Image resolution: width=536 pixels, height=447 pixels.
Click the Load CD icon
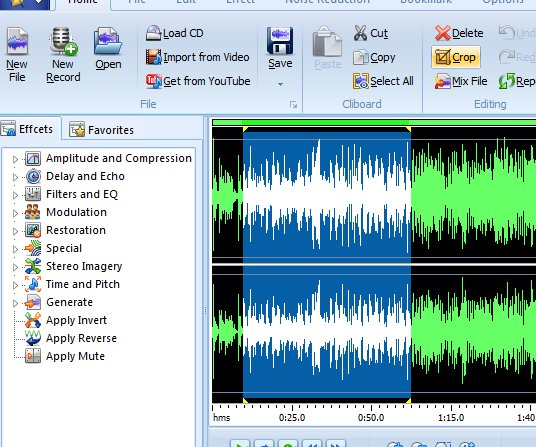tap(153, 33)
